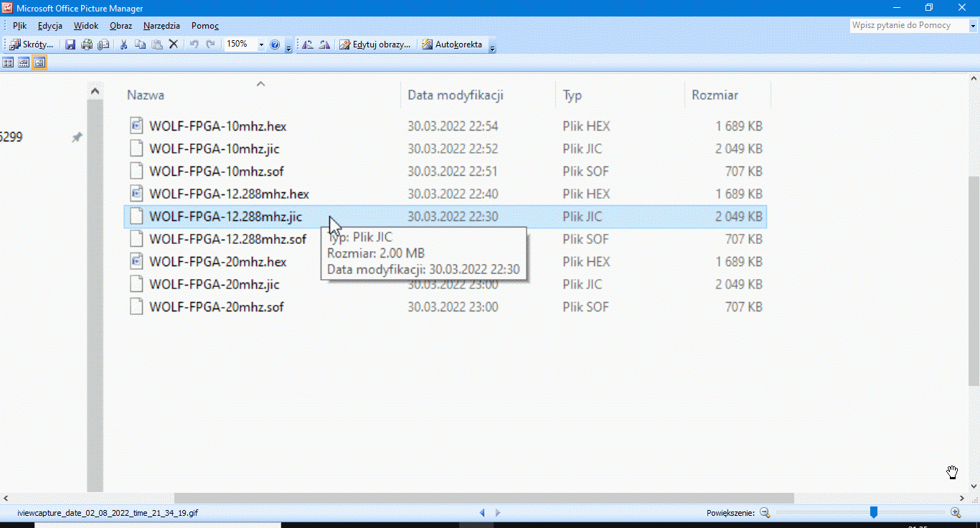Expand toolbar options next to Autokorekta
The height and width of the screenshot is (528, 980).
point(492,47)
